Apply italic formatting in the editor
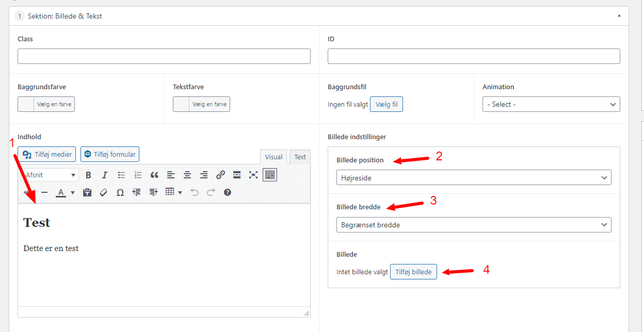 pos(105,175)
